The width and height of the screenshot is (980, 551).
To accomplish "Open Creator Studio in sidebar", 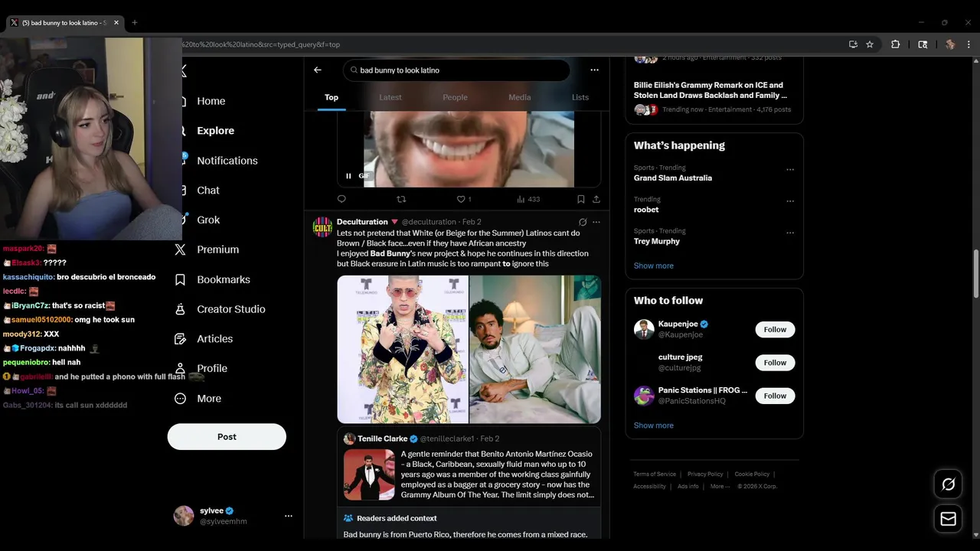I will coord(221,309).
